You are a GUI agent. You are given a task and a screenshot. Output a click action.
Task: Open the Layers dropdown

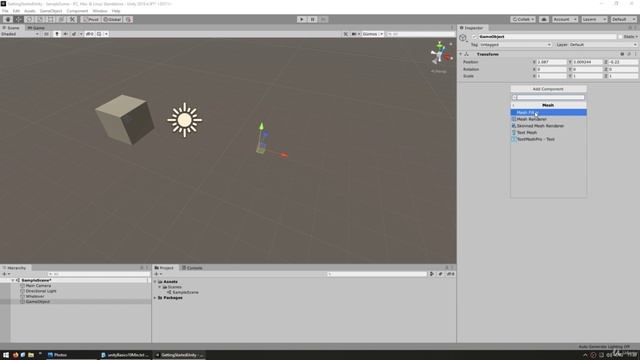point(594,19)
